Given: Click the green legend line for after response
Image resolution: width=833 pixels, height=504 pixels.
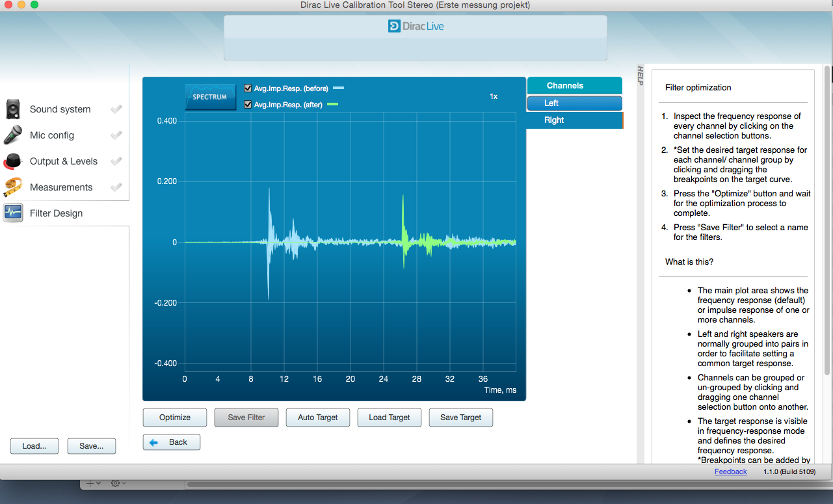Looking at the screenshot, I should (x=333, y=105).
